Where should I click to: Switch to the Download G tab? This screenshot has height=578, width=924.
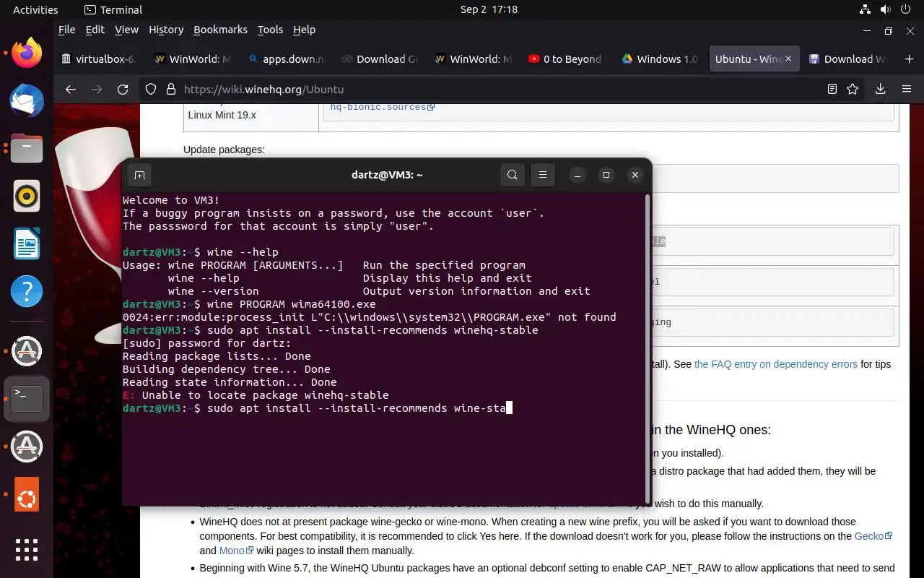[x=380, y=59]
